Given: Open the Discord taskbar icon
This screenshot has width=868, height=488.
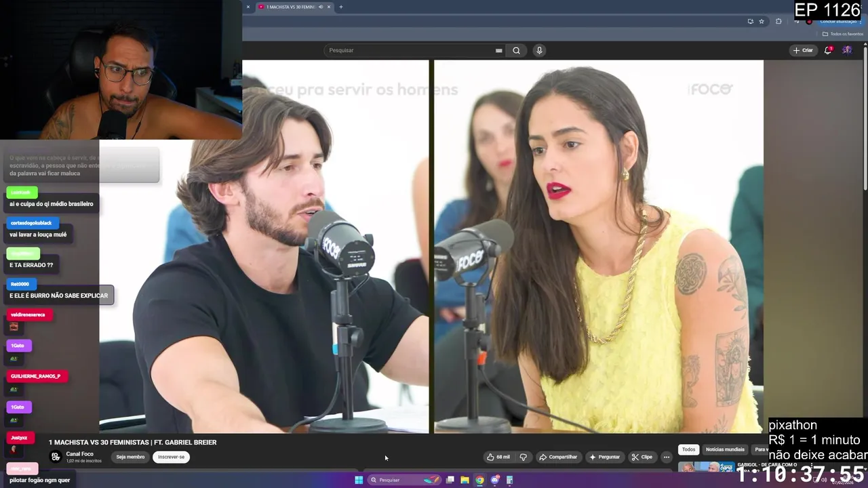Looking at the screenshot, I should coord(495,480).
